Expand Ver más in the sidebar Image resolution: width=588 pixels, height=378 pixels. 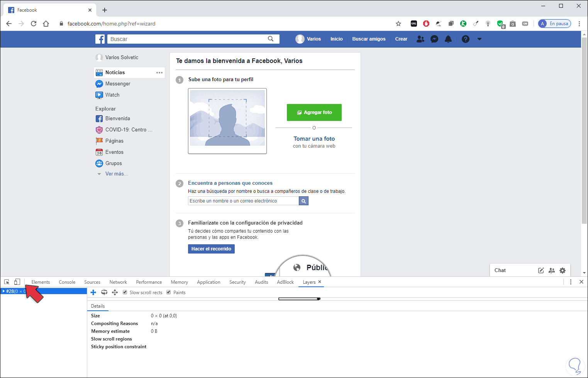pyautogui.click(x=116, y=174)
